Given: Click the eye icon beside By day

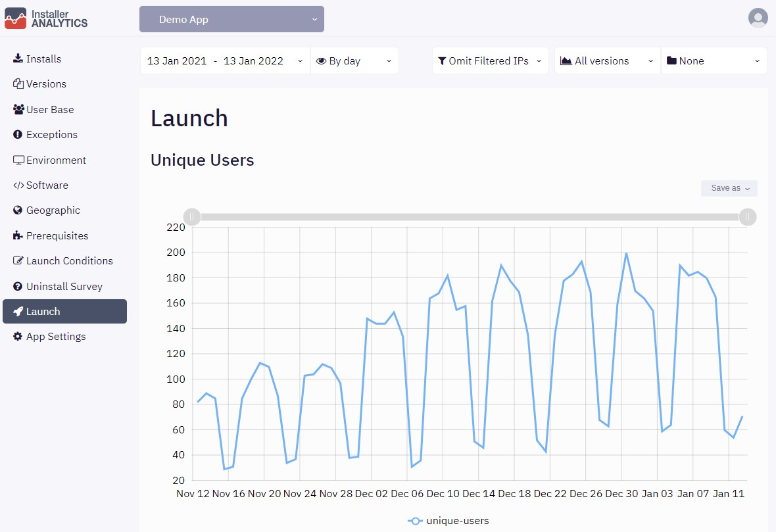Looking at the screenshot, I should pyautogui.click(x=321, y=61).
